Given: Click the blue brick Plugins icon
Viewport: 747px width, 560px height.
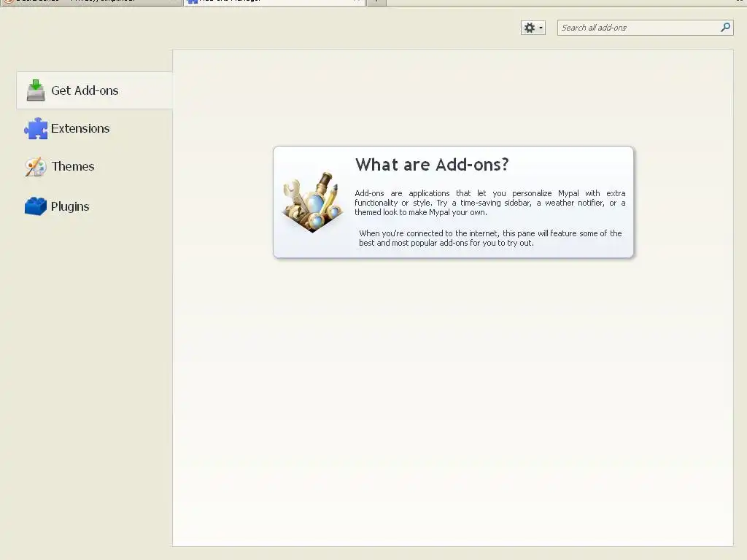Looking at the screenshot, I should [36, 206].
